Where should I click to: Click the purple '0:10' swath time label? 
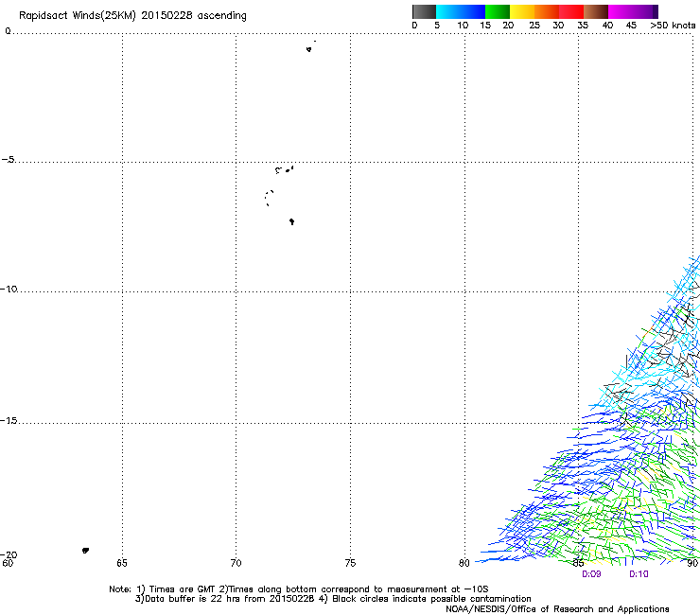[x=639, y=574]
